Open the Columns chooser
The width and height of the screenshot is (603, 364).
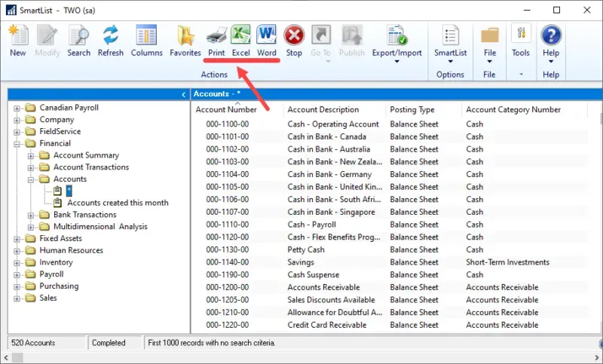146,41
